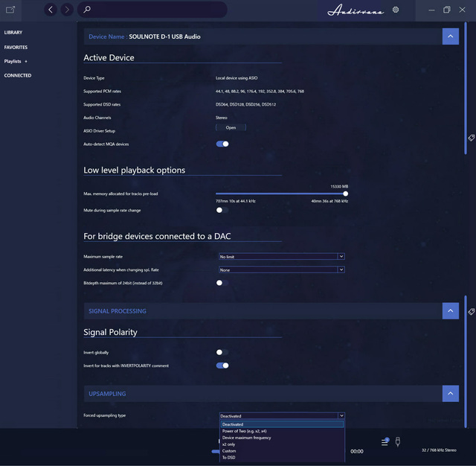
Task: Close the Forced upsampling type dropdown
Action: [x=282, y=416]
